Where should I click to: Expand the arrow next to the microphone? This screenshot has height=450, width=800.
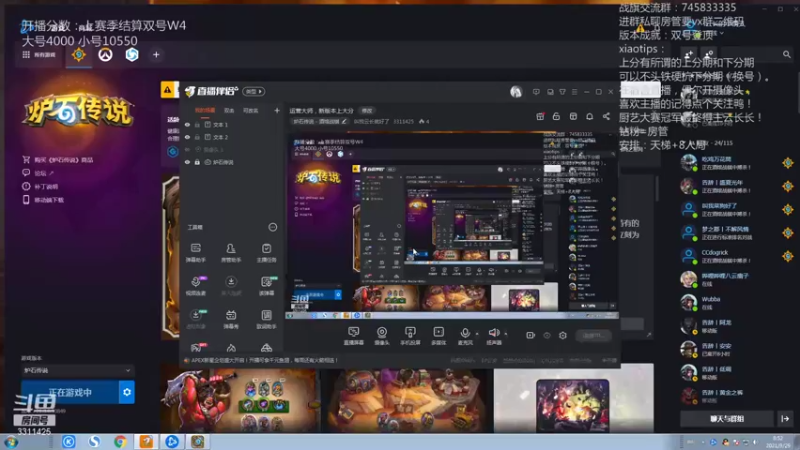coord(477,334)
